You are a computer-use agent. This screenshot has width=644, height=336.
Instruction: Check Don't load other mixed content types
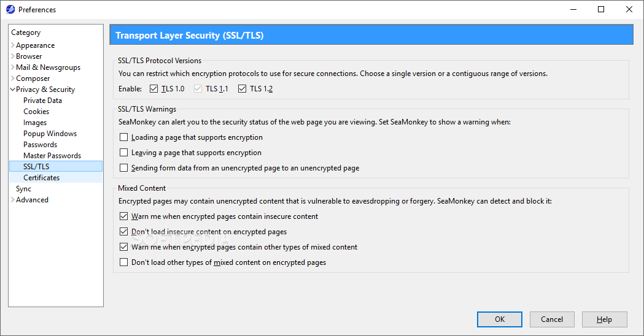coord(123,262)
